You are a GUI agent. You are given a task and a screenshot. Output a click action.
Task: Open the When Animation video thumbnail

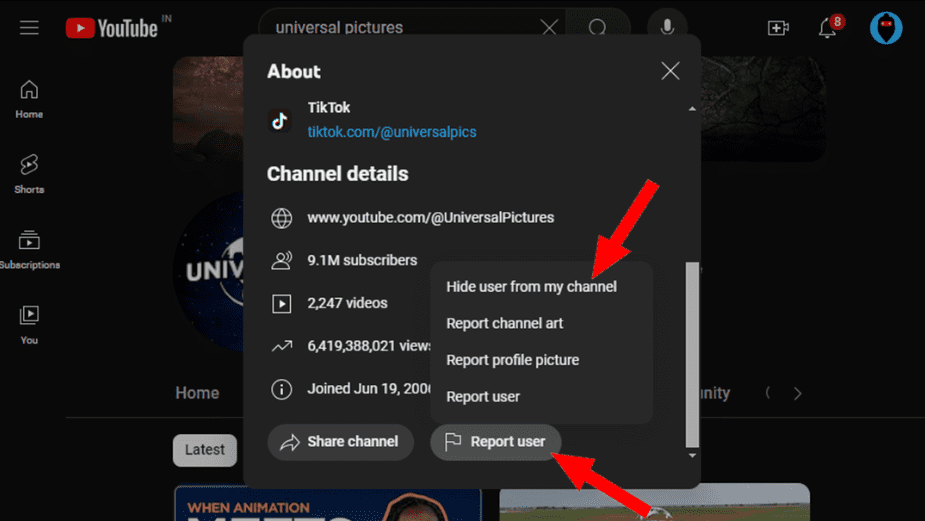[328, 503]
